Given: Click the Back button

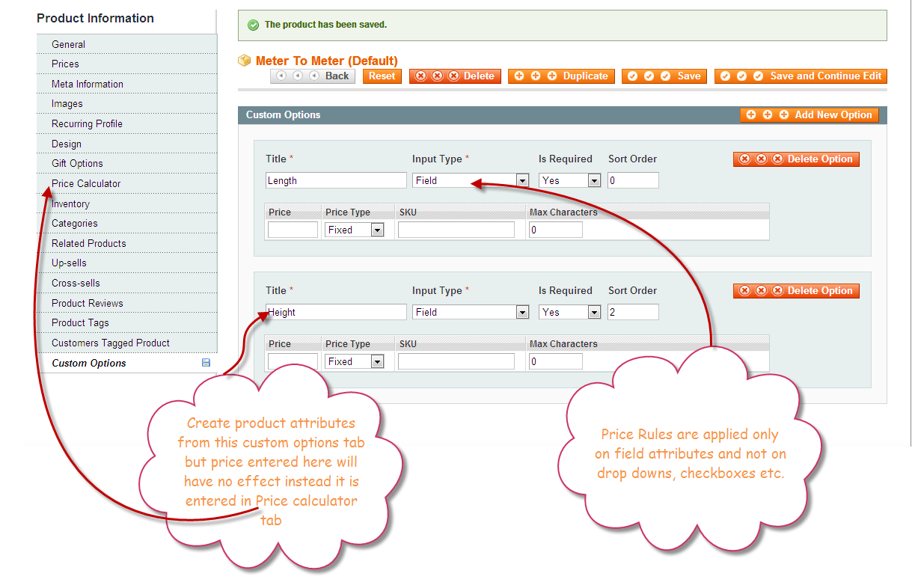Looking at the screenshot, I should click(x=313, y=76).
